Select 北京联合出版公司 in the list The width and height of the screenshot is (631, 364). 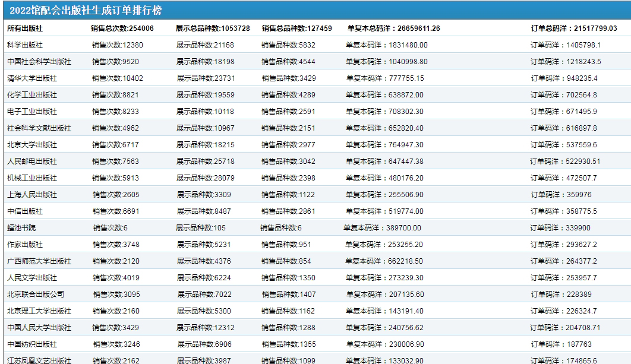pyautogui.click(x=36, y=295)
